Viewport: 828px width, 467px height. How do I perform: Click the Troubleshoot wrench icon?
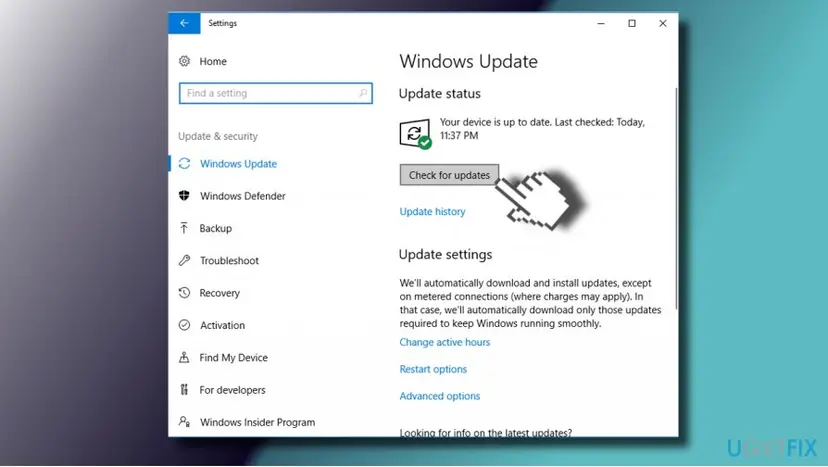[x=184, y=260]
